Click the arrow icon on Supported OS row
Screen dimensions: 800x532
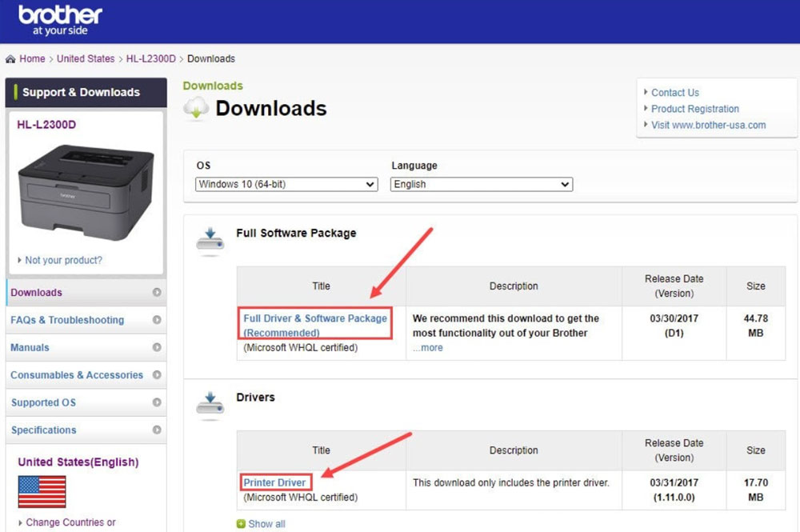click(157, 402)
